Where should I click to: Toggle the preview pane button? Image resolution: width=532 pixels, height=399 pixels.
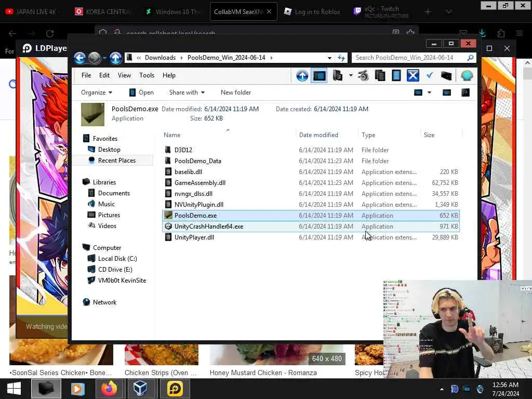[446, 92]
